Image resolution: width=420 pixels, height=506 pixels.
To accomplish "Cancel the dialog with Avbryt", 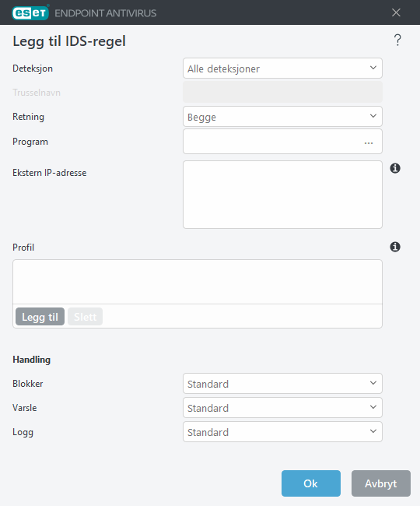I will pos(380,483).
